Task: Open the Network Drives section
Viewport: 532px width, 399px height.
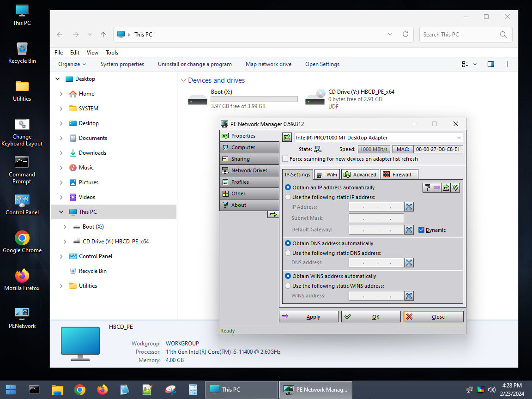Action: [249, 170]
